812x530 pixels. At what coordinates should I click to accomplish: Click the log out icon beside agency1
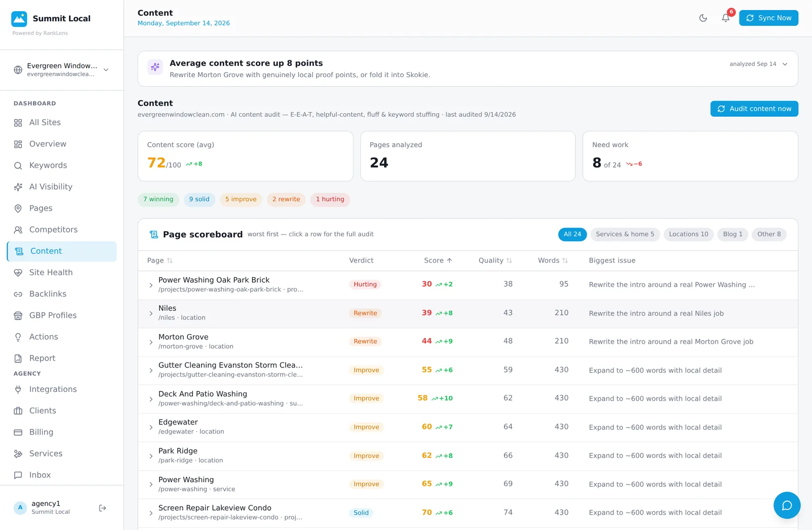[x=103, y=508]
